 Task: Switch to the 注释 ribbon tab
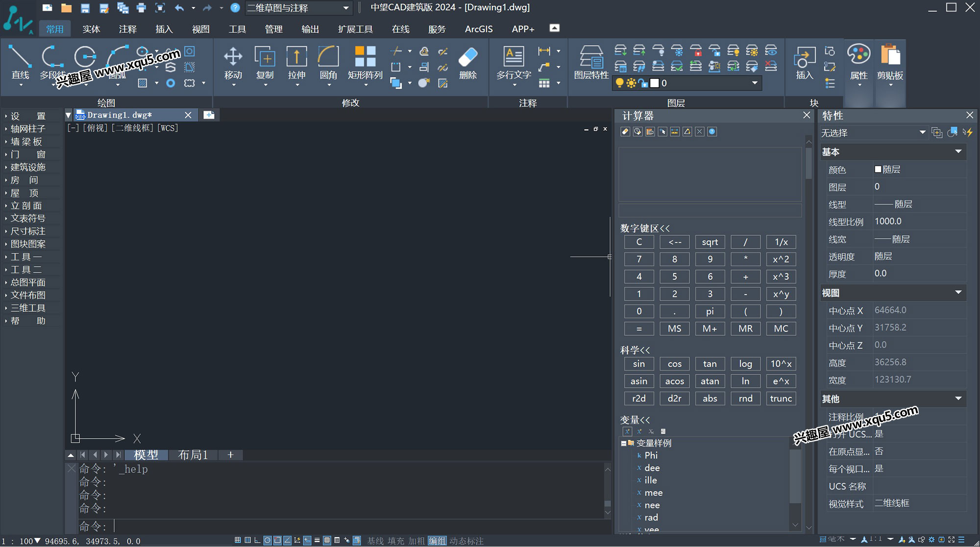click(x=127, y=29)
